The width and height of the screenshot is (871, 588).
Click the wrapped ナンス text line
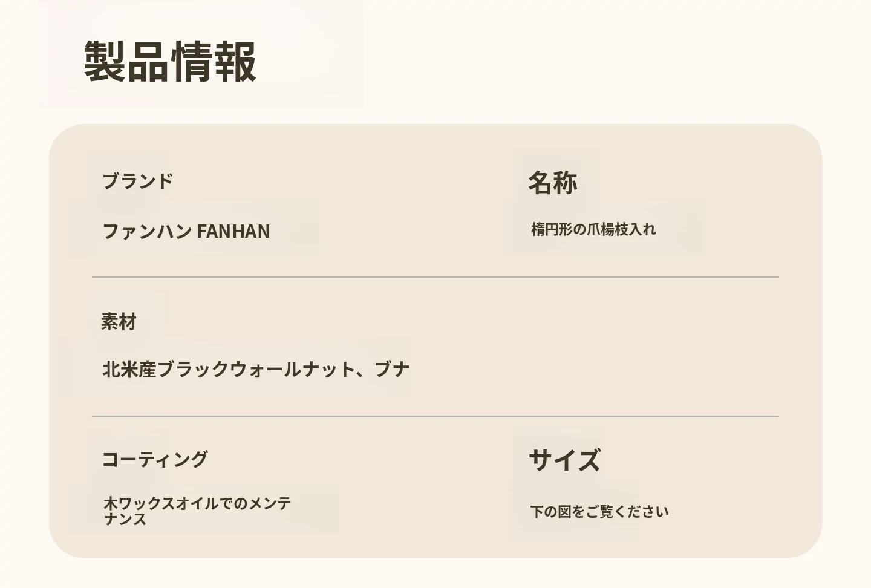click(125, 520)
